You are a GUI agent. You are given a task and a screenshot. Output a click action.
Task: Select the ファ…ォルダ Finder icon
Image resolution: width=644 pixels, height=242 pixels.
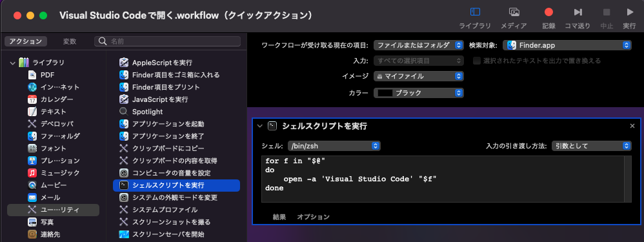[32, 136]
